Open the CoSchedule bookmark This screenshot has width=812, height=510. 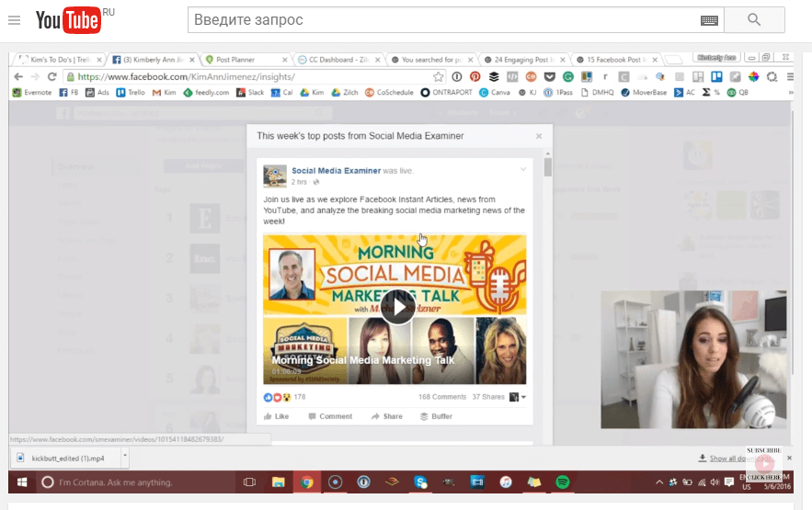click(389, 93)
